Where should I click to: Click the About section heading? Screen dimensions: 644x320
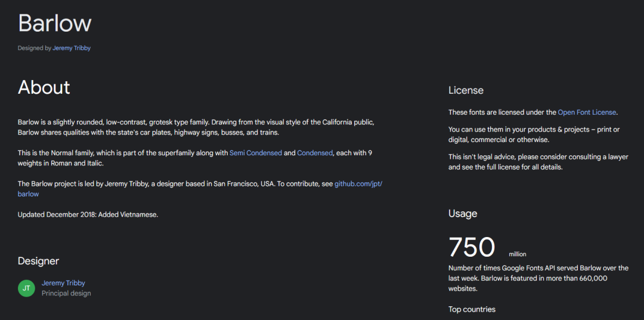44,88
